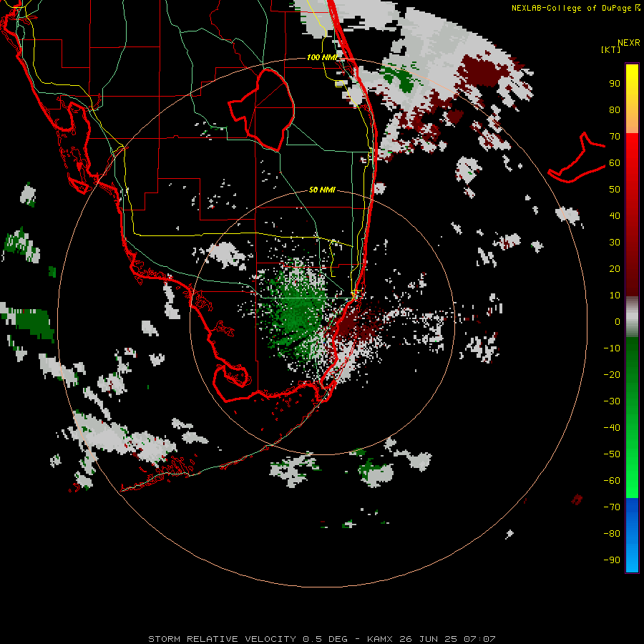Click the "26 JUN 25 07:07" timestamp
Image resolution: width=644 pixels, height=644 pixels.
448,639
